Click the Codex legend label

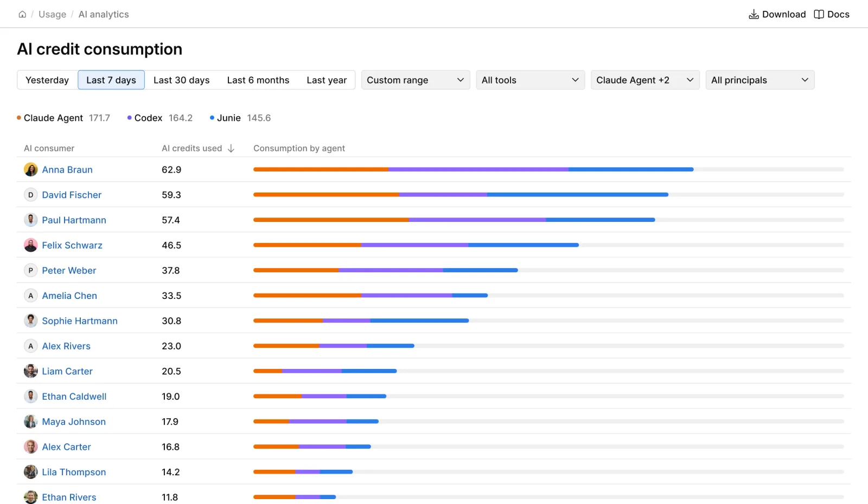pos(148,118)
